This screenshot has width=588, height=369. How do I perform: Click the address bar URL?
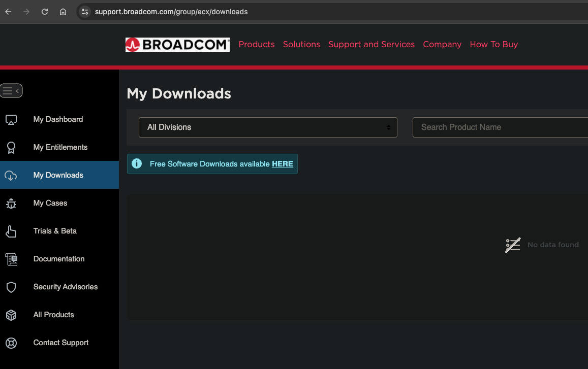point(171,12)
